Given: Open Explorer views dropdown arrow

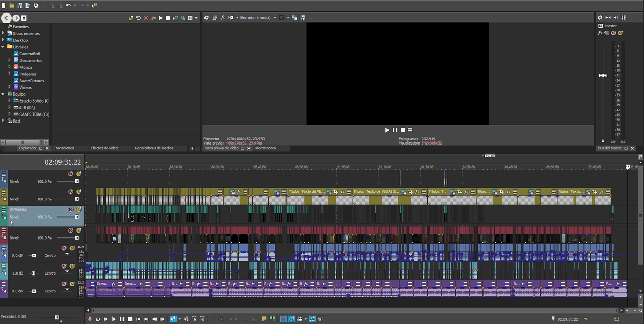Looking at the screenshot, I should [196, 18].
